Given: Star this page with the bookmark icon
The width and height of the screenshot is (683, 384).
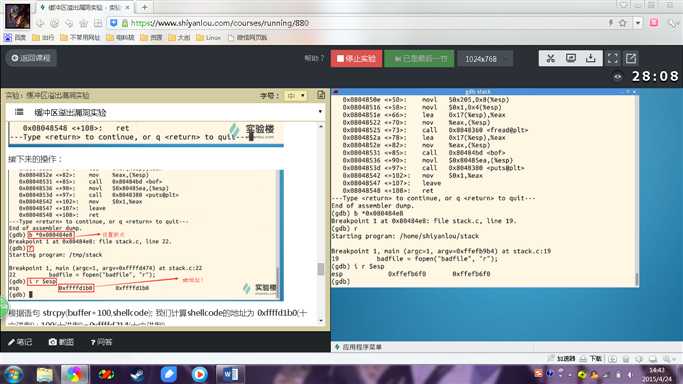Looking at the screenshot, I should pyautogui.click(x=622, y=23).
